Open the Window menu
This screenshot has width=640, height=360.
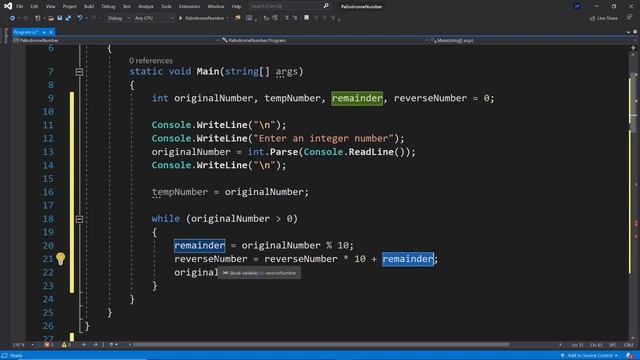(216, 7)
